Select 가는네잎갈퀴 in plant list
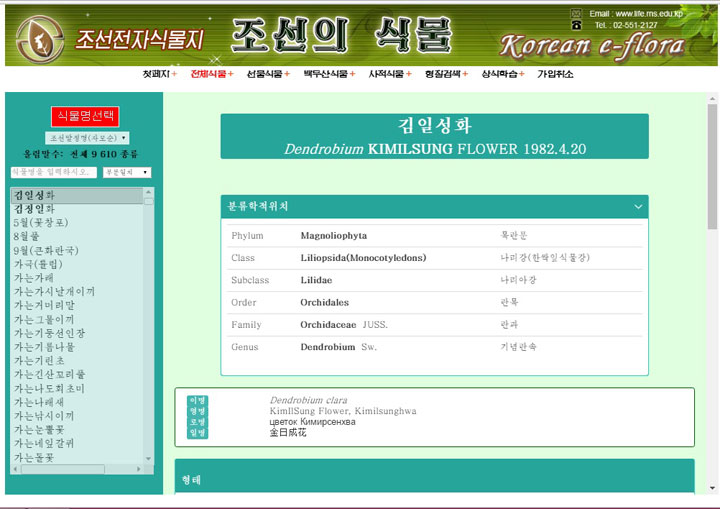 tap(44, 444)
